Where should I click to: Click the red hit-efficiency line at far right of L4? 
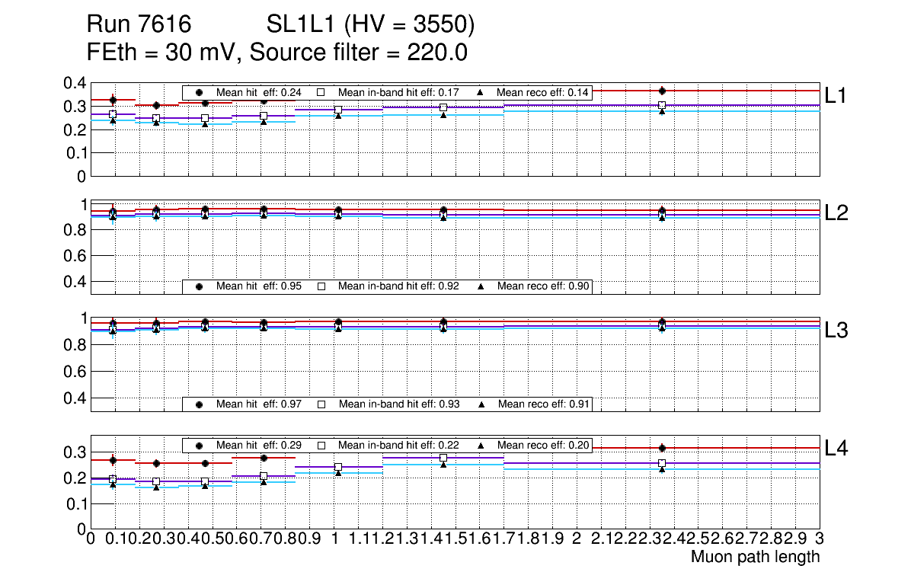pyautogui.click(x=762, y=448)
